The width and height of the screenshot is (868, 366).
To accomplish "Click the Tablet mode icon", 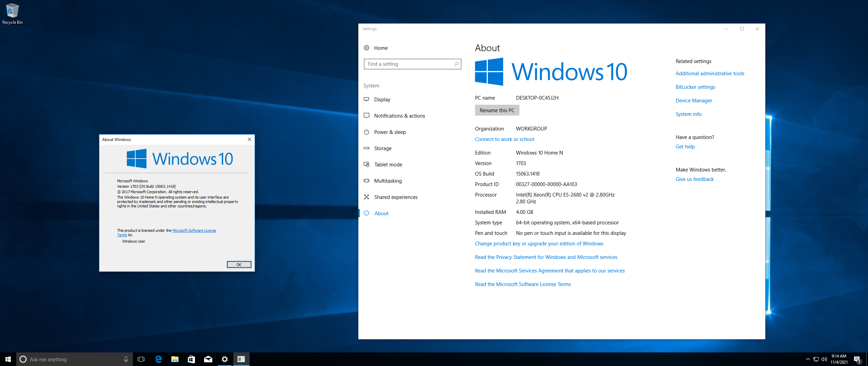I will point(367,164).
